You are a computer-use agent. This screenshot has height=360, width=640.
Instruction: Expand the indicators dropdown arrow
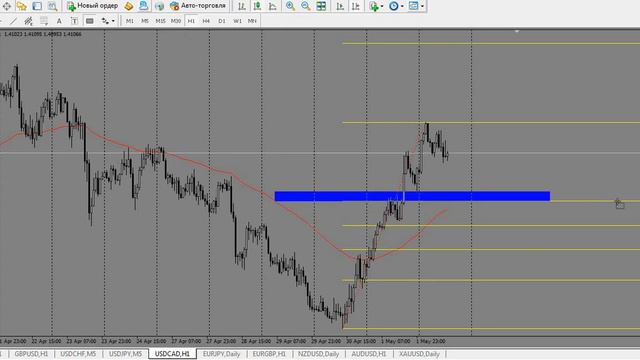(382, 6)
